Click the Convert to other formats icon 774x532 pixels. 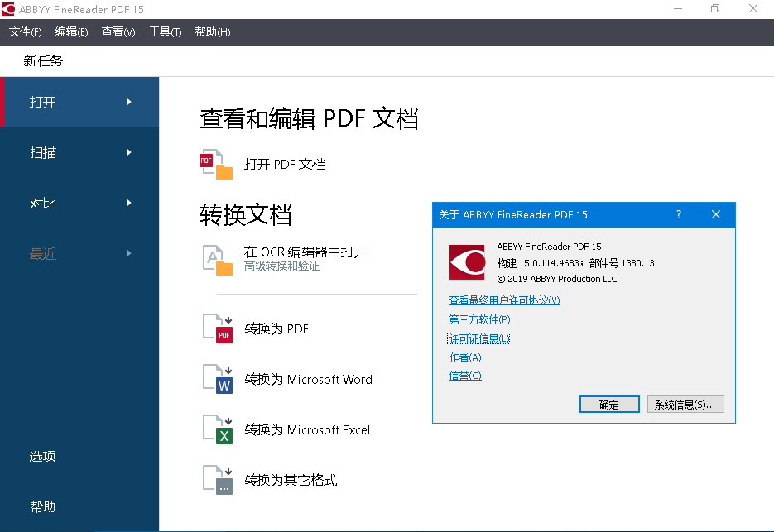(217, 479)
